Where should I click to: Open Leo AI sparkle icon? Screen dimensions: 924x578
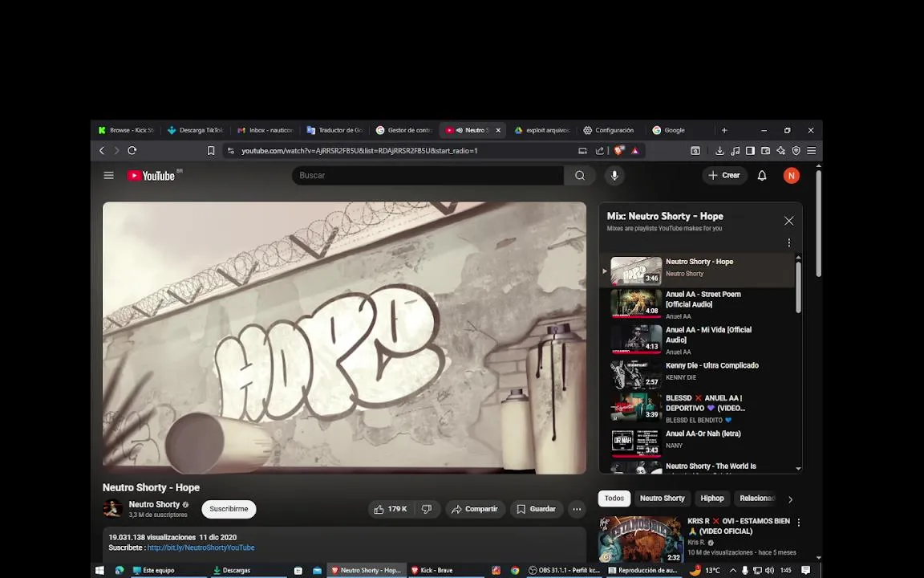click(x=780, y=151)
